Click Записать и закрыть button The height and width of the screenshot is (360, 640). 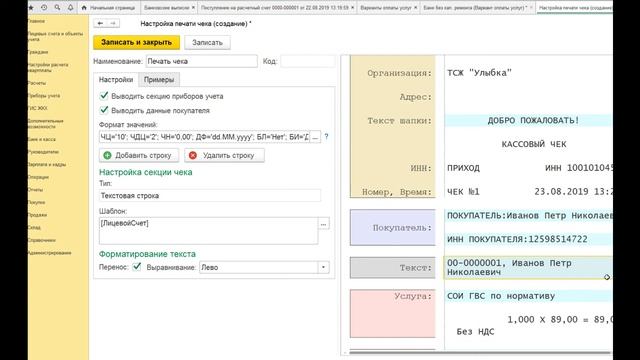(136, 42)
